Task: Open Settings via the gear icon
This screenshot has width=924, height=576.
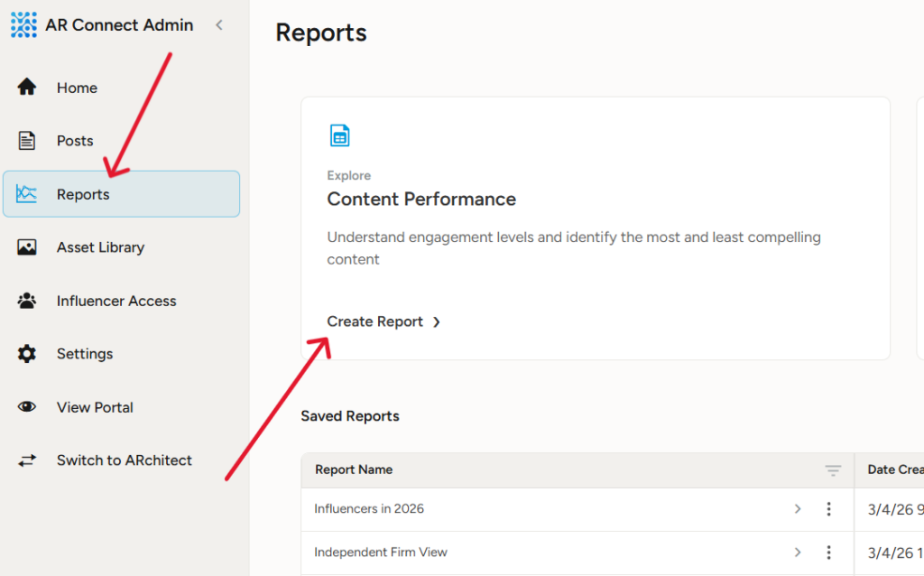Action: (27, 353)
